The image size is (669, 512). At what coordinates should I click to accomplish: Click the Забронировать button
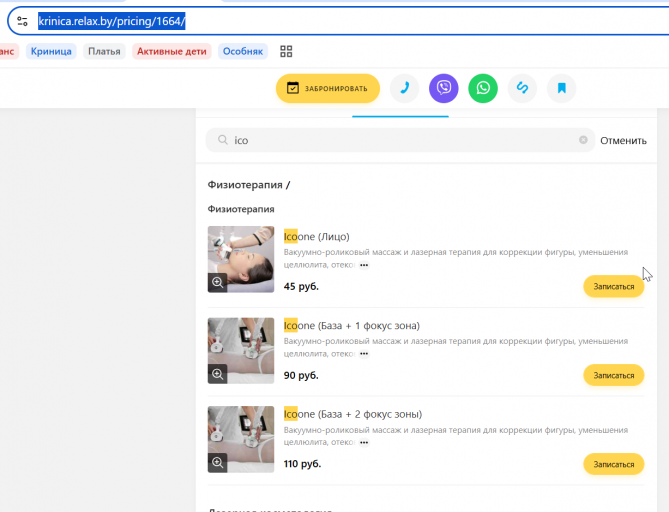pos(328,88)
